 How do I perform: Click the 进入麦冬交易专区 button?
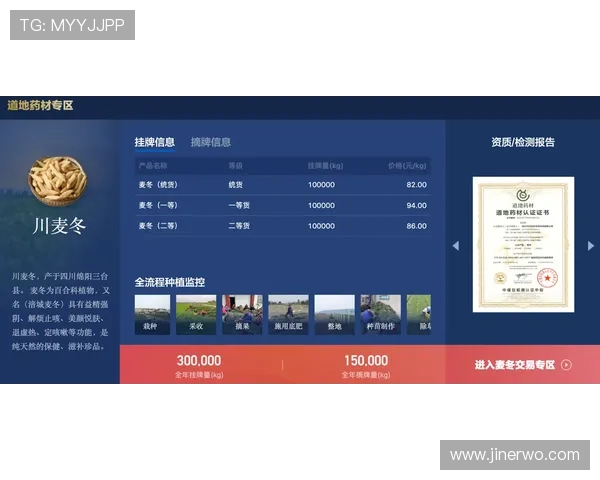point(523,364)
